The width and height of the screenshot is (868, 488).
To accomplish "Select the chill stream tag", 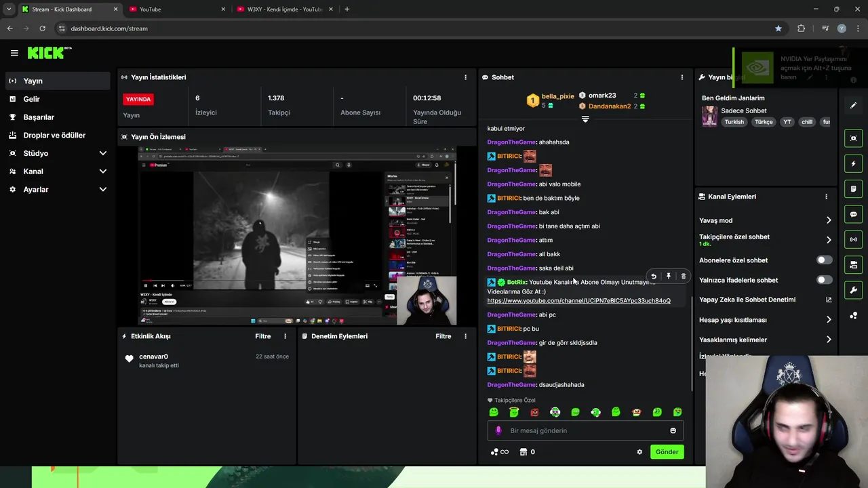I will tap(806, 122).
